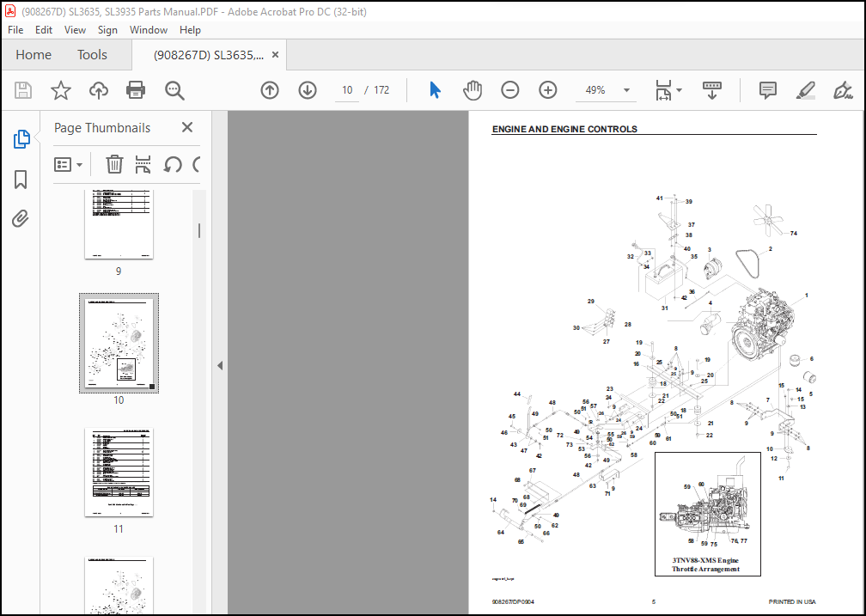The image size is (866, 616).
Task: Zoom in with plus icon
Action: click(x=548, y=90)
